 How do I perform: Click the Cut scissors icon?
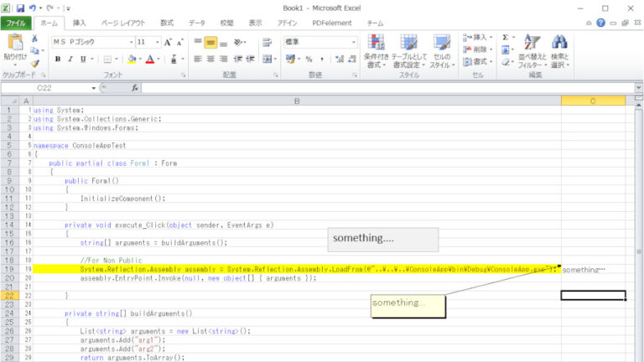34,39
